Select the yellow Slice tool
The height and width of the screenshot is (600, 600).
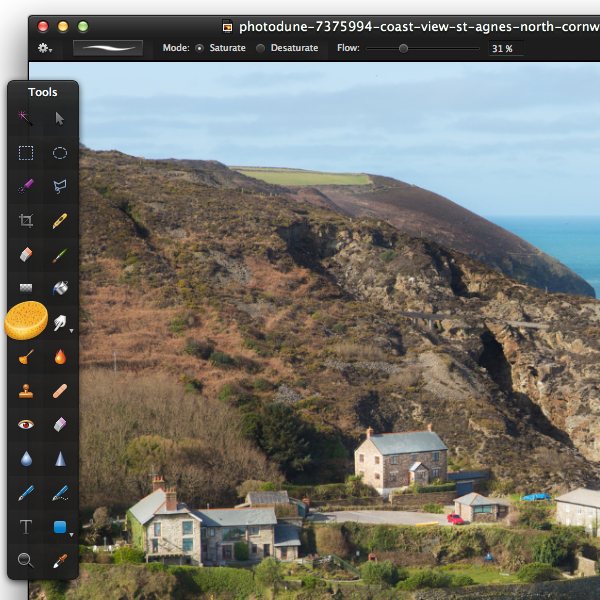pos(60,220)
